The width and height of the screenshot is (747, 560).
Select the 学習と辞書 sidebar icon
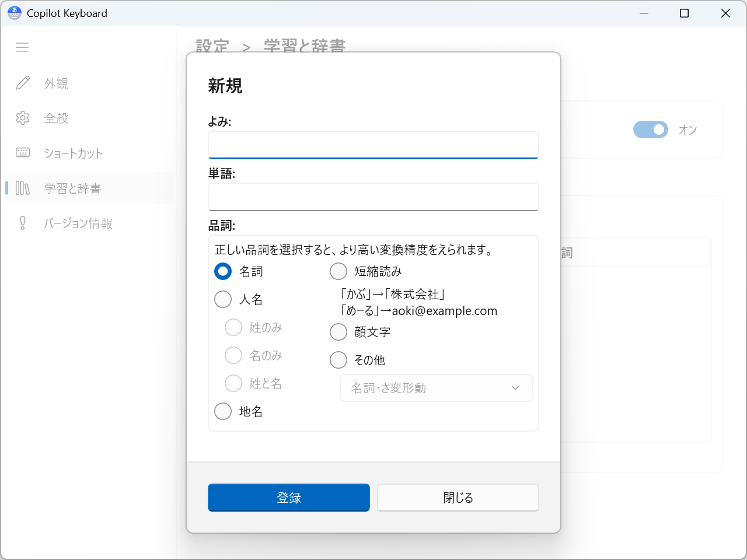pyautogui.click(x=22, y=188)
